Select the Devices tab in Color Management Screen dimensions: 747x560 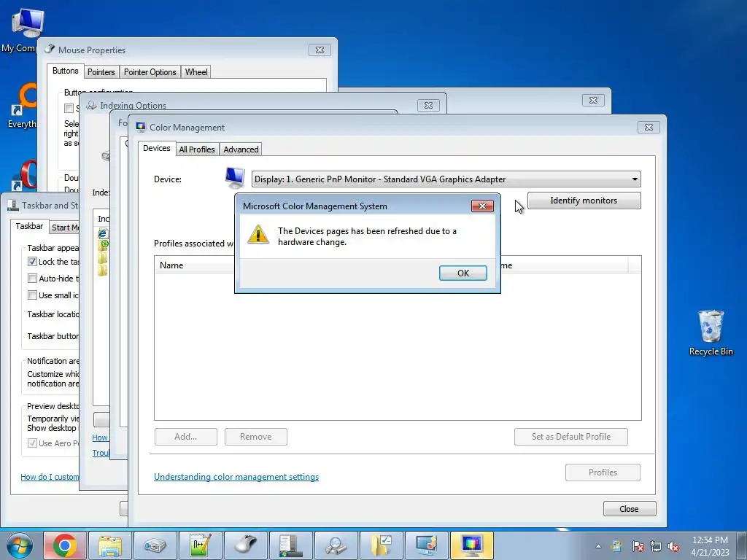click(x=157, y=148)
